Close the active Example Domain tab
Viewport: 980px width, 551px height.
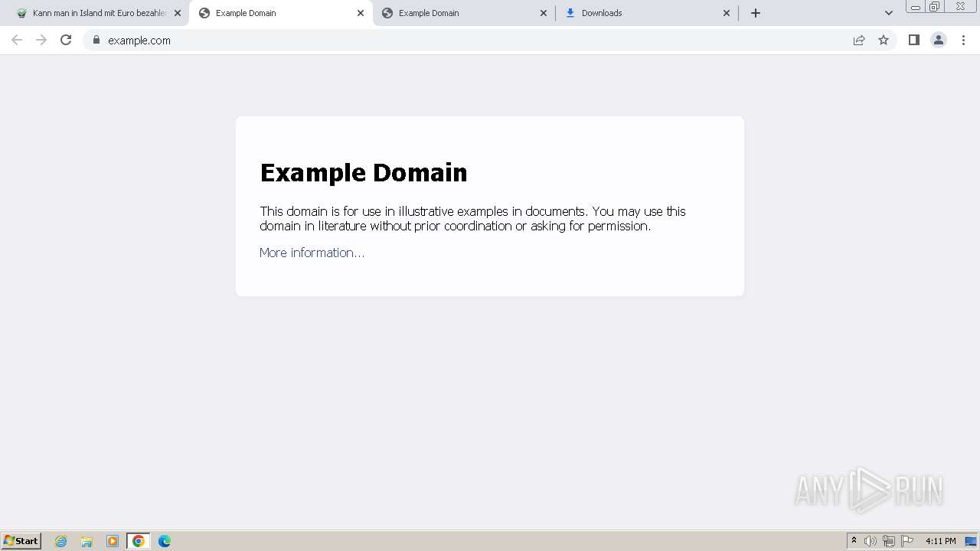(361, 13)
